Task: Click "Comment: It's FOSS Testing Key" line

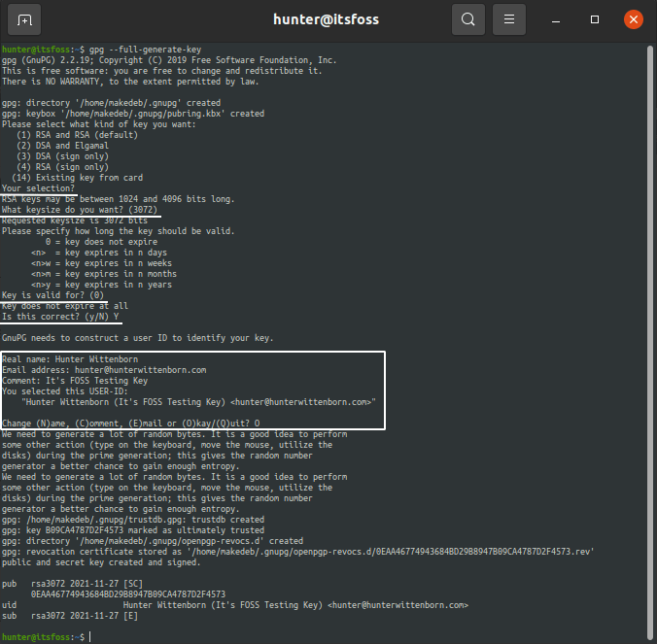Action: (x=75, y=381)
